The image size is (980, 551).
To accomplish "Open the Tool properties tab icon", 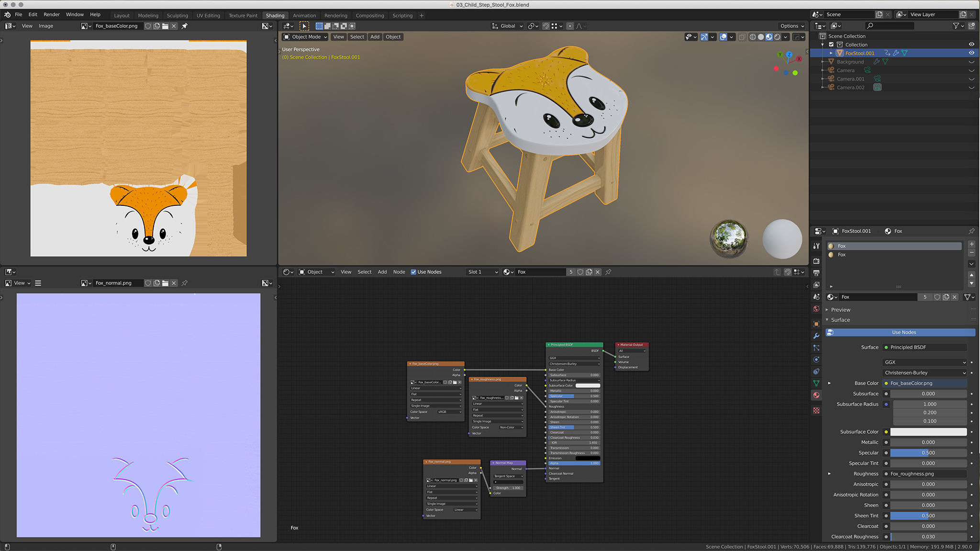I will click(x=816, y=246).
